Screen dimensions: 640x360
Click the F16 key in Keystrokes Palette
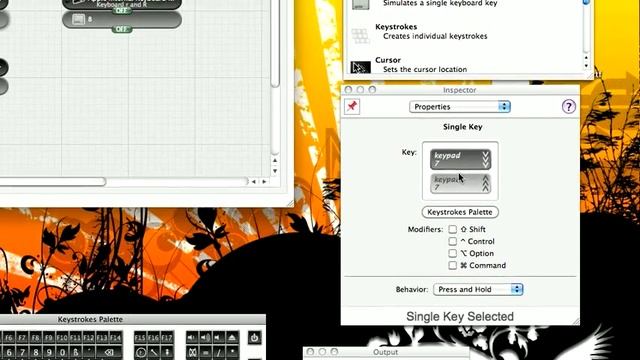(153, 338)
